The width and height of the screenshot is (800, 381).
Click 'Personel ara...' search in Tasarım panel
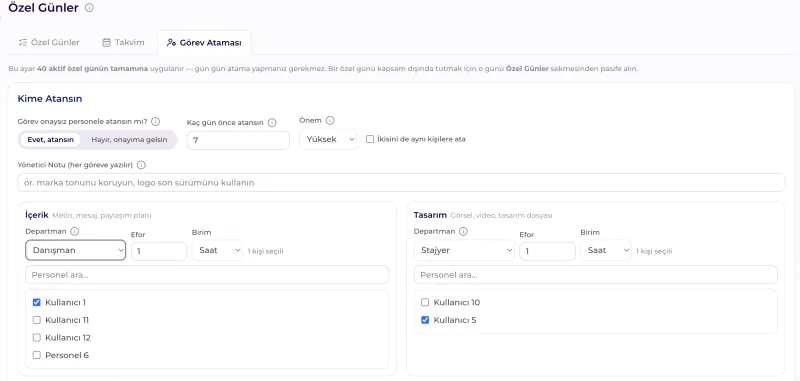596,275
